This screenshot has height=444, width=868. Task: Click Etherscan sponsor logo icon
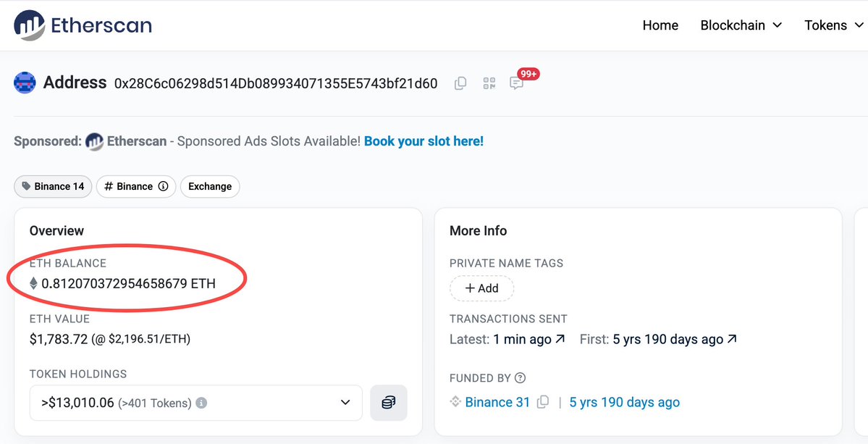point(95,142)
